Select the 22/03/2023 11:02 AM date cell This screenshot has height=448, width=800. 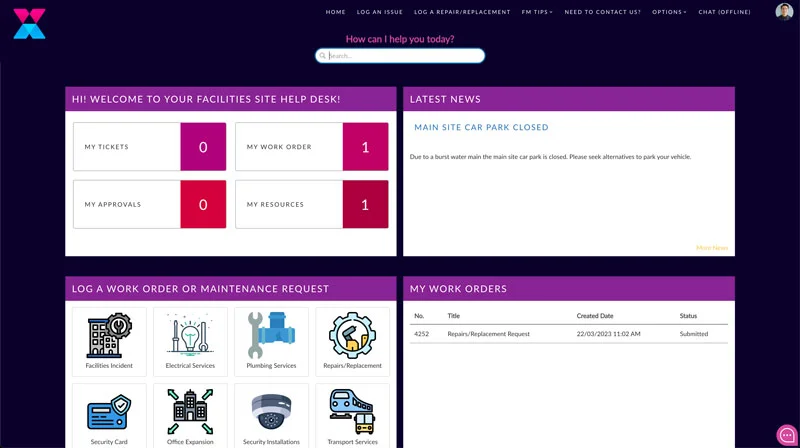coord(608,334)
